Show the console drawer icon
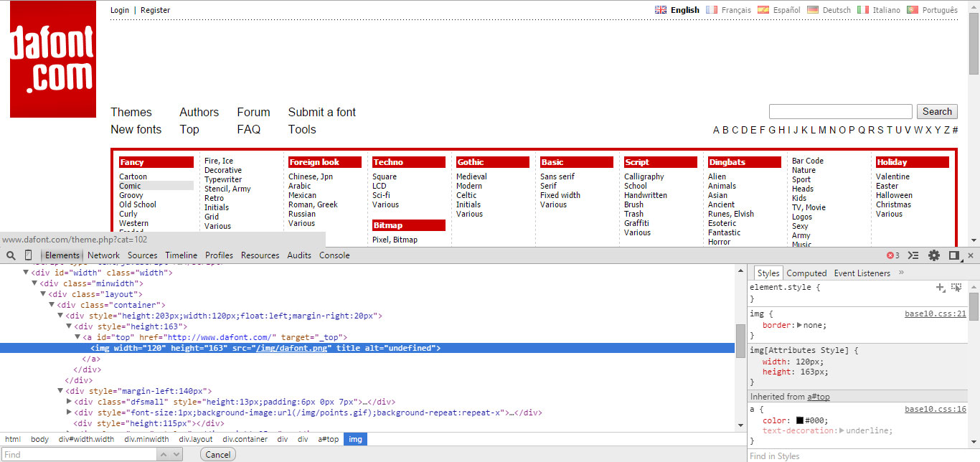This screenshot has width=980, height=462. pos(913,255)
